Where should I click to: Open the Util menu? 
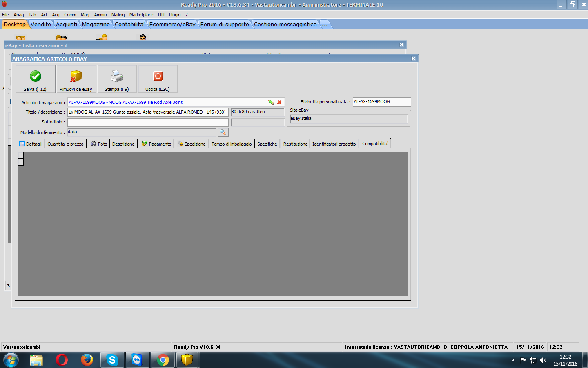161,15
